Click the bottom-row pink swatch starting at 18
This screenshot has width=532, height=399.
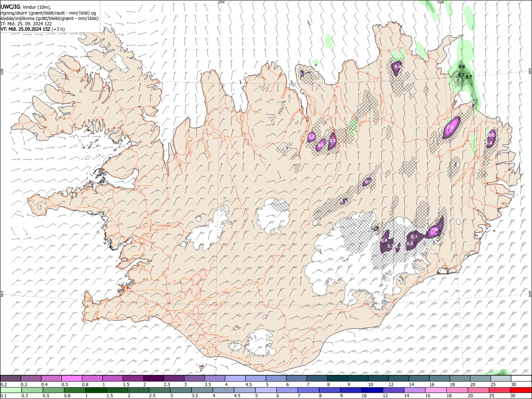tap(458, 390)
